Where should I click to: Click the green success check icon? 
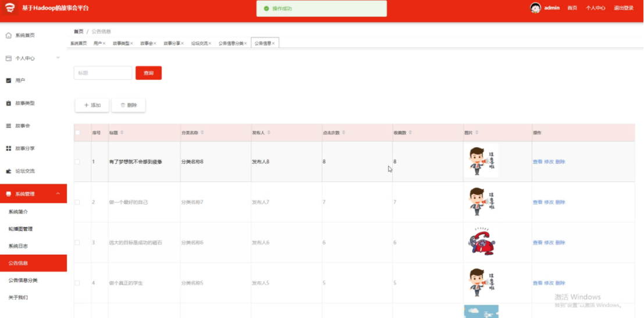click(266, 8)
